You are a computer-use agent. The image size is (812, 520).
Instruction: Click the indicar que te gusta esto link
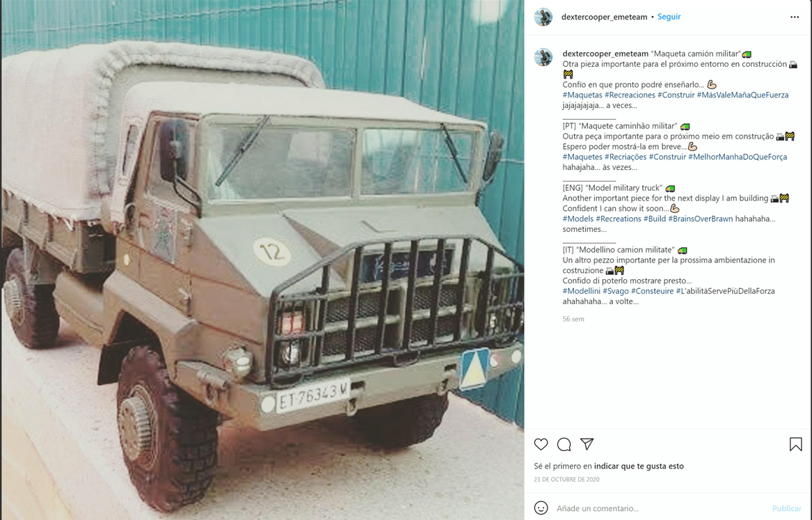pyautogui.click(x=639, y=466)
